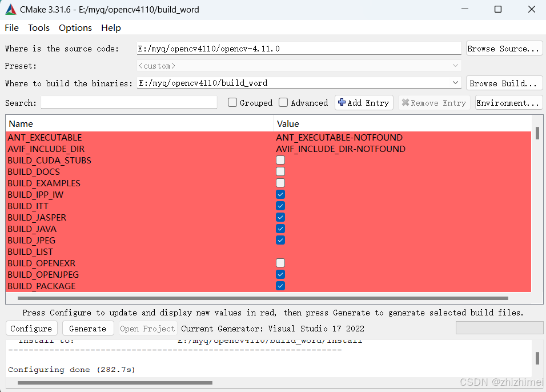Click into the Search input box
546x392 pixels.
tap(129, 102)
